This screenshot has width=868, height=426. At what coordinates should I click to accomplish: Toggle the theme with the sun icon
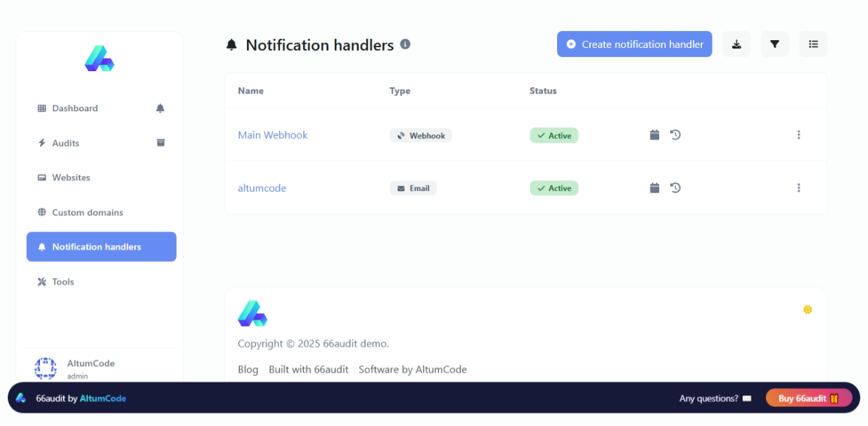click(808, 309)
